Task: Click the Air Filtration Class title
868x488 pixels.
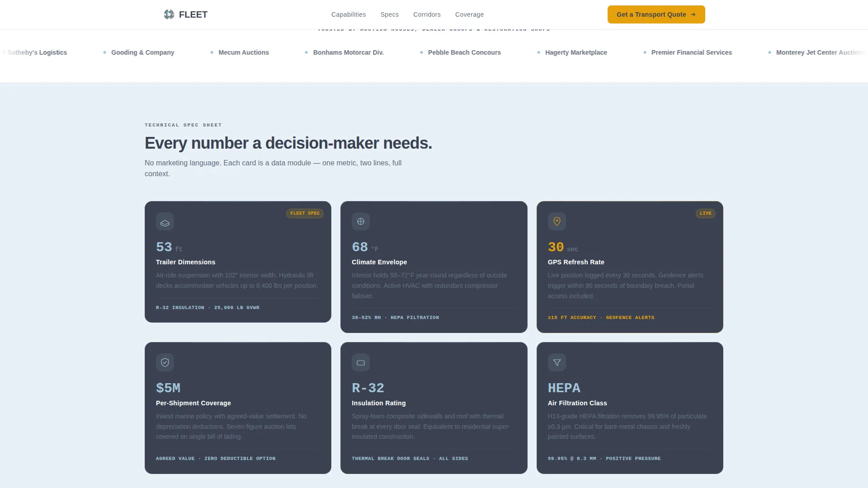Action: (x=577, y=403)
